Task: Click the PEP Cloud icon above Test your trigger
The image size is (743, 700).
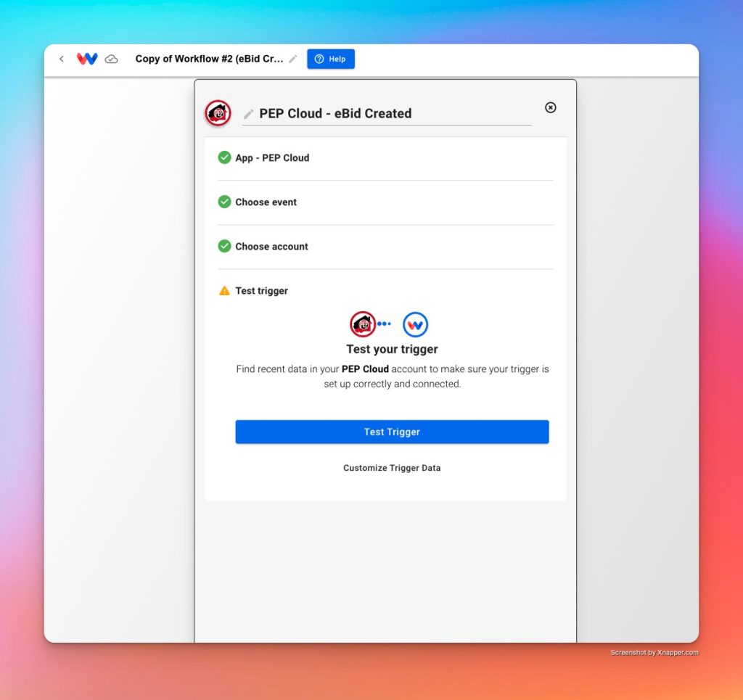Action: 363,324
